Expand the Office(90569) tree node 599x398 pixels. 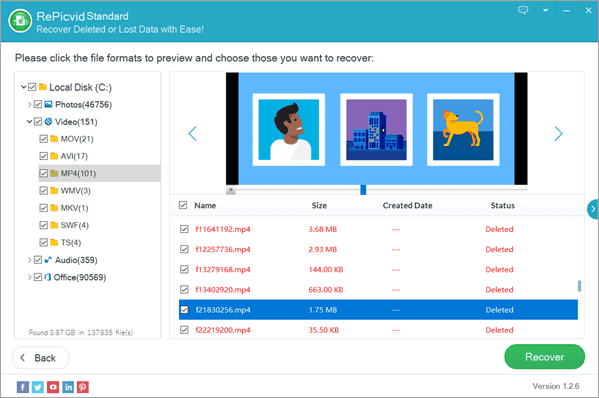29,277
